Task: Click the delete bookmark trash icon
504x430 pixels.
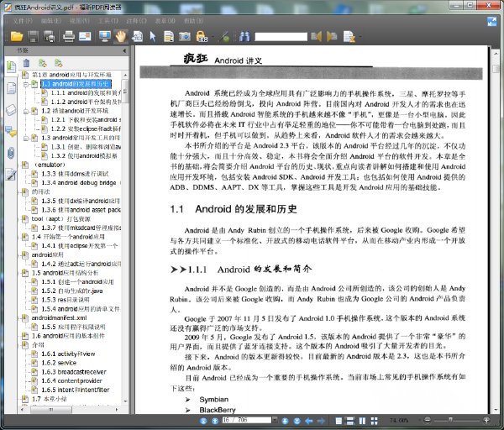Action: click(26, 63)
